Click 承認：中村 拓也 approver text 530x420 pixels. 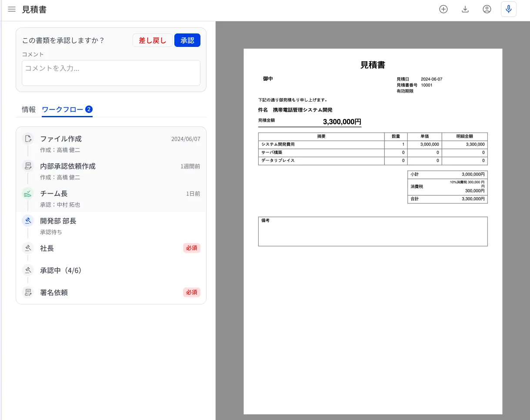click(60, 205)
